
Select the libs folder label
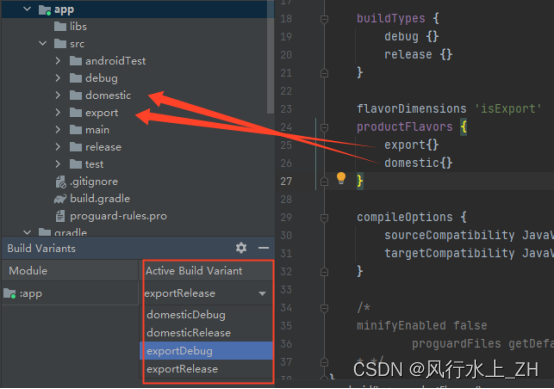point(78,26)
